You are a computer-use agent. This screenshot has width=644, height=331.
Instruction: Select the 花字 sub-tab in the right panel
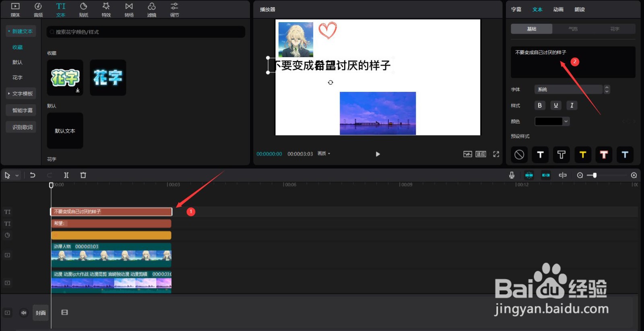click(x=615, y=29)
